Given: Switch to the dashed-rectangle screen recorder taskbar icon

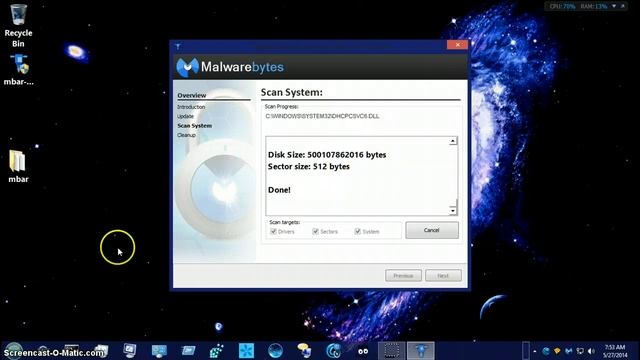Looking at the screenshot, I should (391, 351).
